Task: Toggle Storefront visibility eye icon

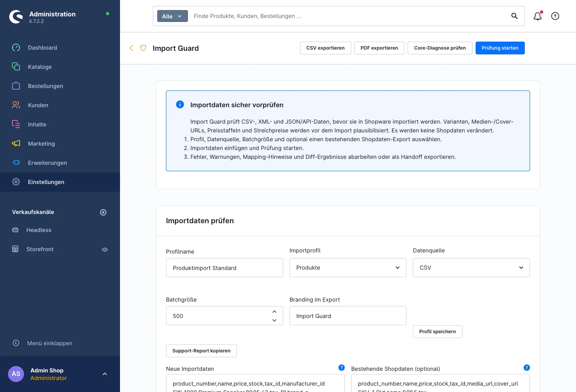Action: pyautogui.click(x=105, y=249)
